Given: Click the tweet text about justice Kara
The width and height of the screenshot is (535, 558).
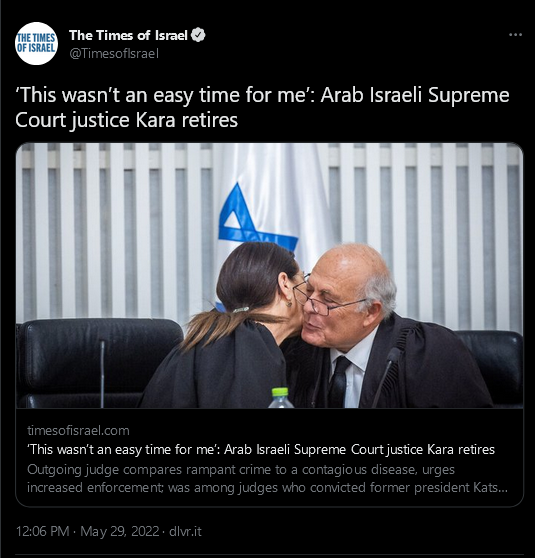Looking at the screenshot, I should point(262,107).
